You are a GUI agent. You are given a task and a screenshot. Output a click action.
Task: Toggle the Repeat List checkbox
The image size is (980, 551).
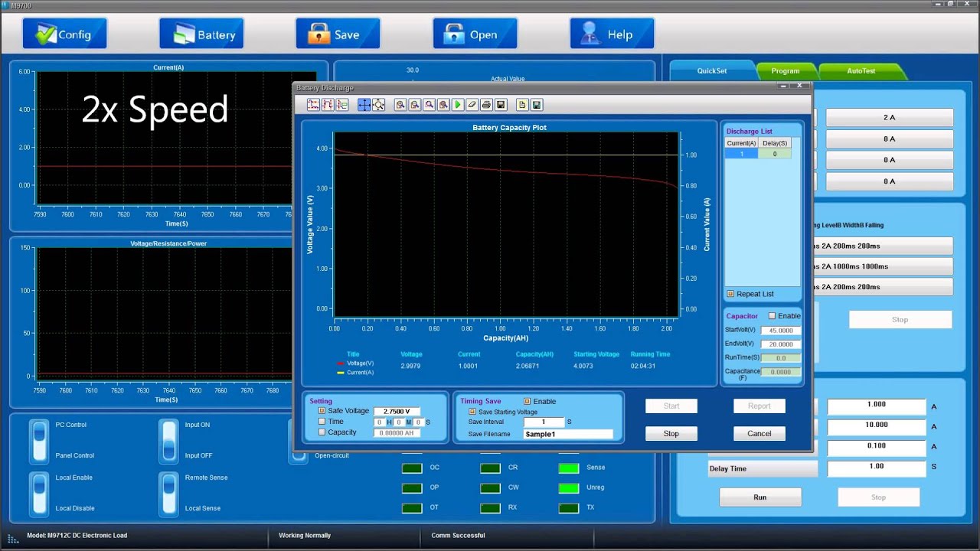[730, 294]
